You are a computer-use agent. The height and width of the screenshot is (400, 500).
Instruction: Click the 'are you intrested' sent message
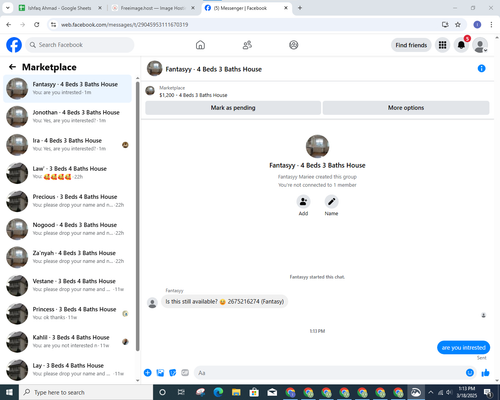pos(463,347)
